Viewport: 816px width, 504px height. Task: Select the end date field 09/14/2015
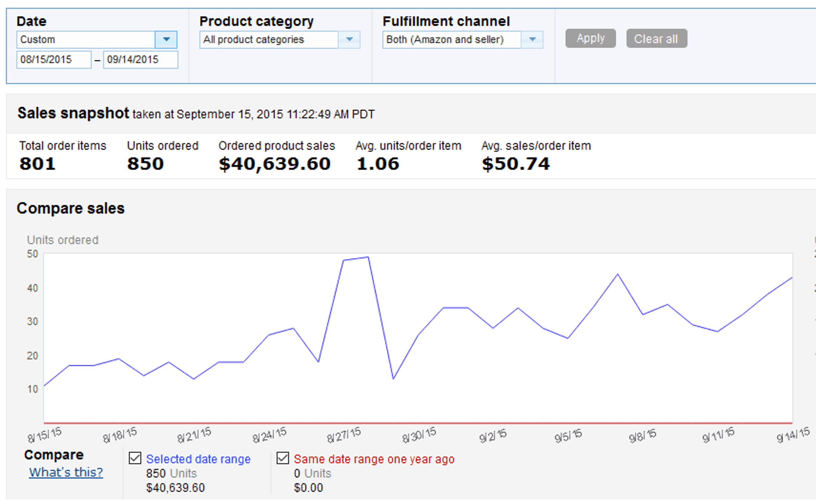tap(140, 59)
